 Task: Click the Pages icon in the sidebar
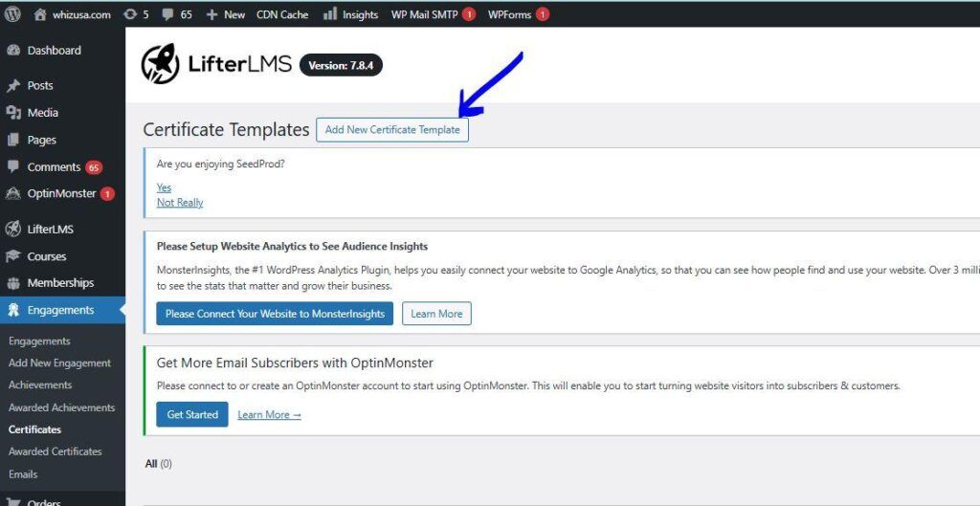pos(13,141)
